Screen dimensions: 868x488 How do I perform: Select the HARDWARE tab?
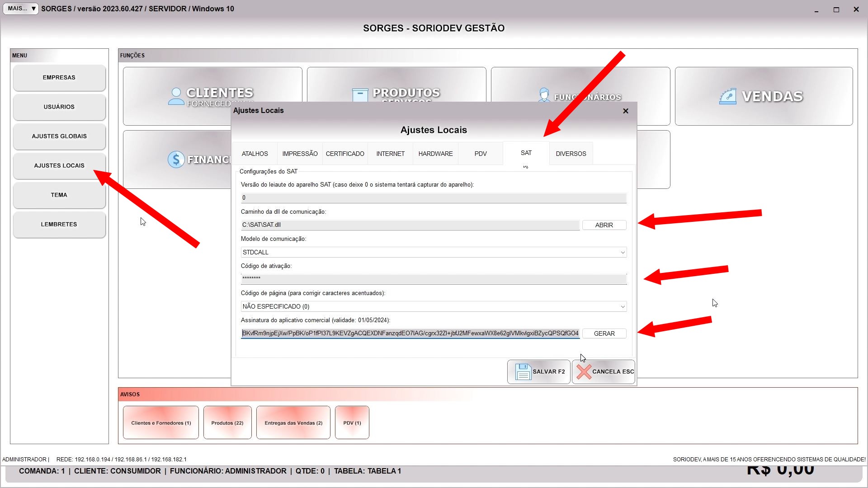(x=436, y=154)
